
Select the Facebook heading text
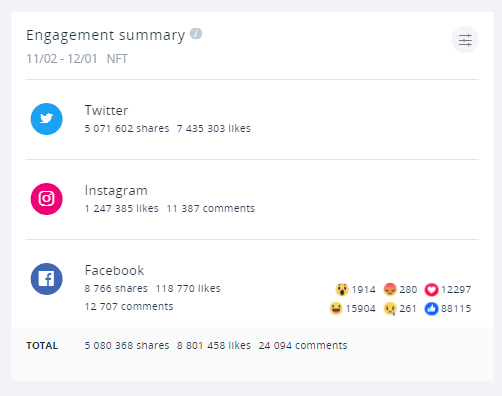(114, 270)
